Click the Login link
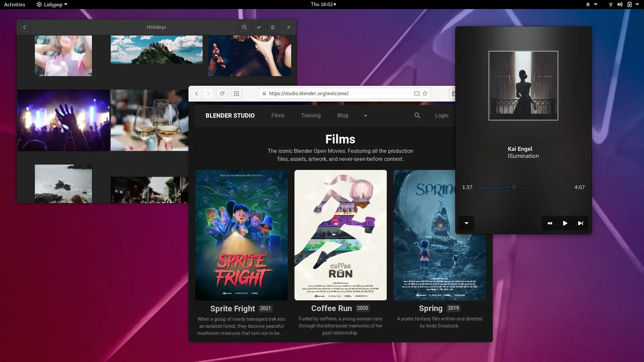 click(x=441, y=115)
